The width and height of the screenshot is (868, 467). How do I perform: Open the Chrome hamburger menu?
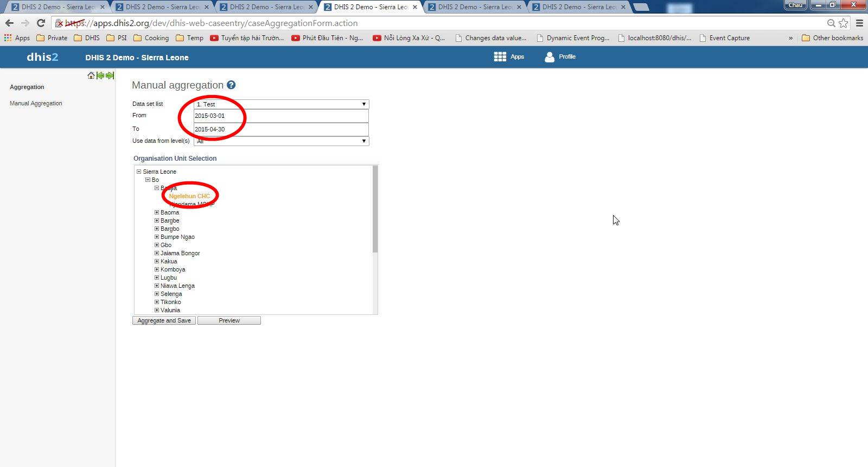pos(859,23)
